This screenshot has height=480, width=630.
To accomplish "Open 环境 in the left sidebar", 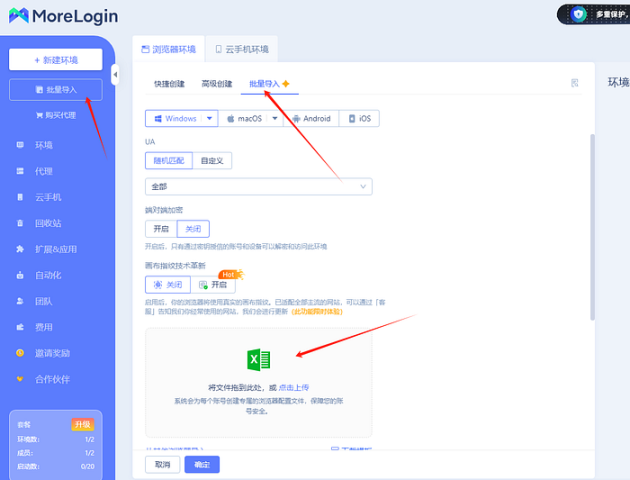I will coord(43,145).
